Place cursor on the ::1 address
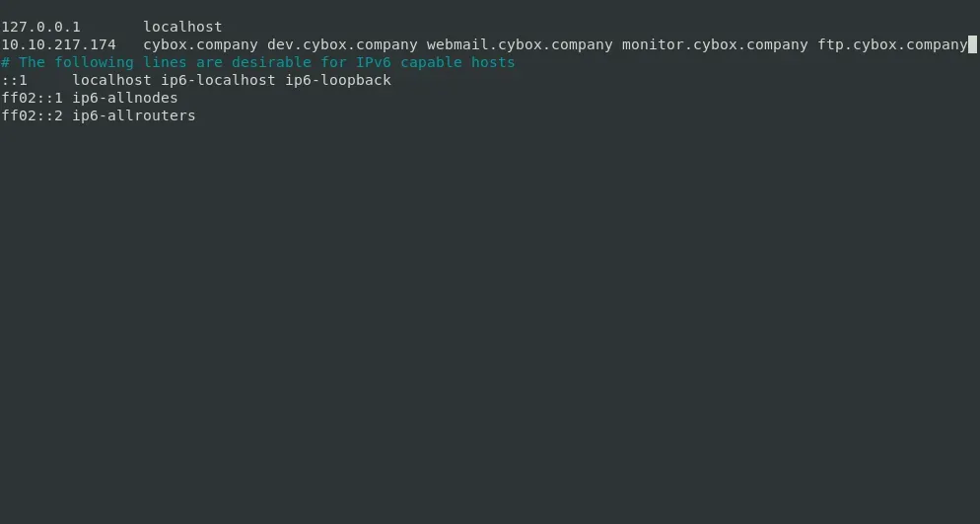Viewport: 980px width, 524px height. click(14, 80)
